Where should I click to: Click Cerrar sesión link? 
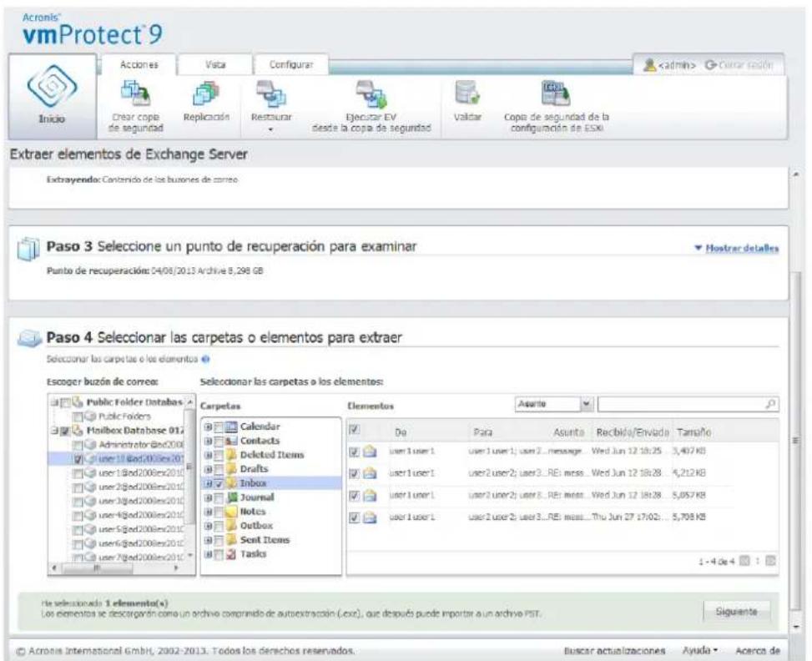coord(739,65)
